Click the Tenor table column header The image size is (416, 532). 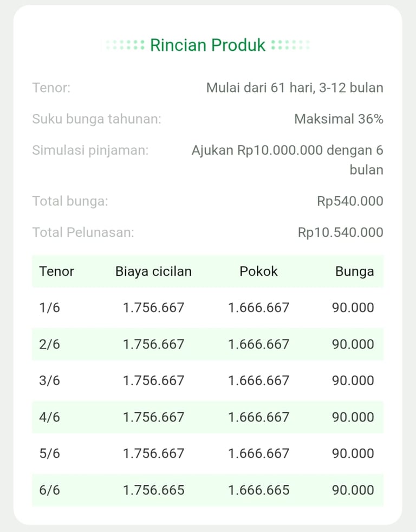[x=57, y=271]
